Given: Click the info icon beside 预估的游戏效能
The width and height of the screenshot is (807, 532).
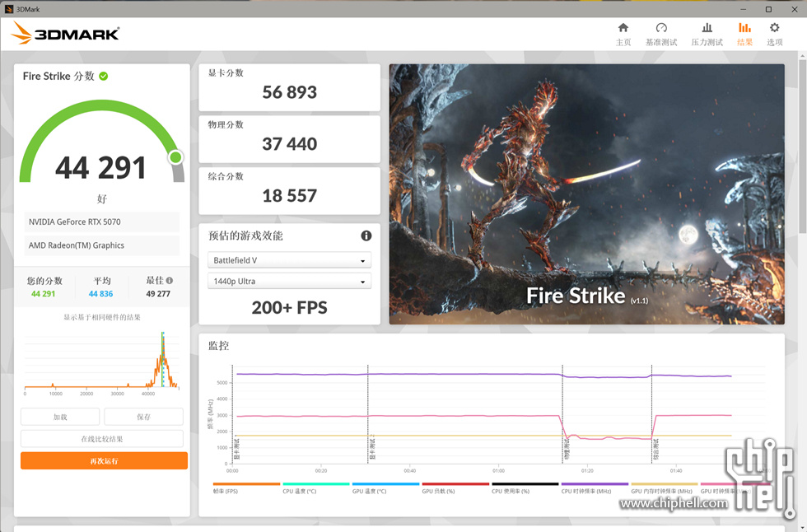Looking at the screenshot, I should pos(366,236).
